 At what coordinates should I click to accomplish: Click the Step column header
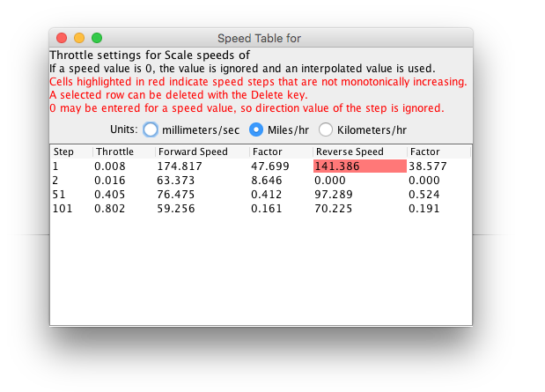[x=71, y=152]
